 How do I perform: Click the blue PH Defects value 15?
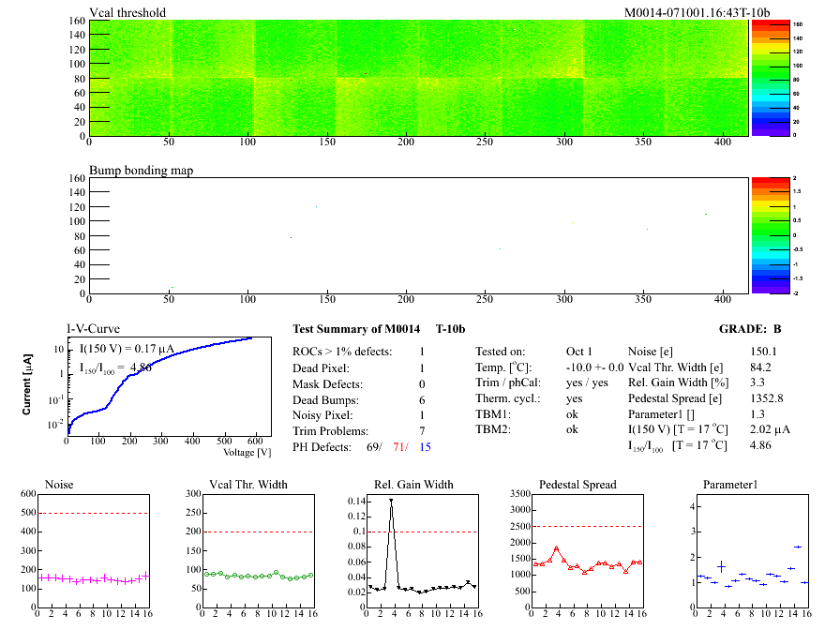427,448
